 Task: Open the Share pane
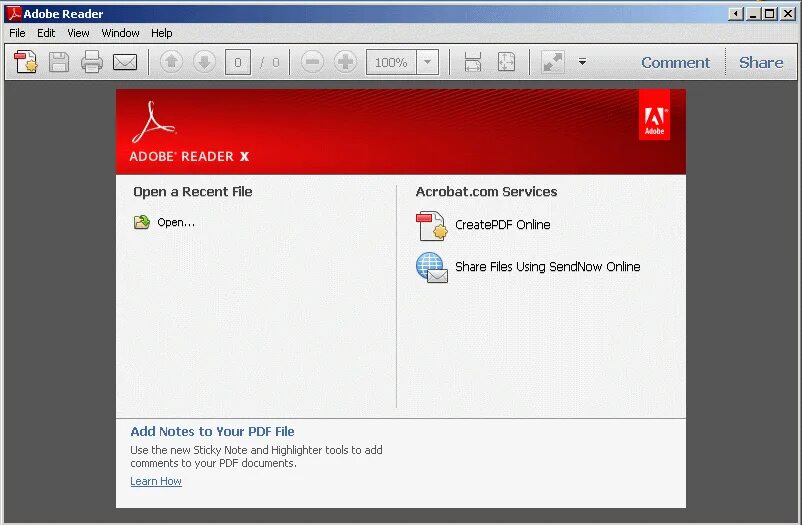761,62
